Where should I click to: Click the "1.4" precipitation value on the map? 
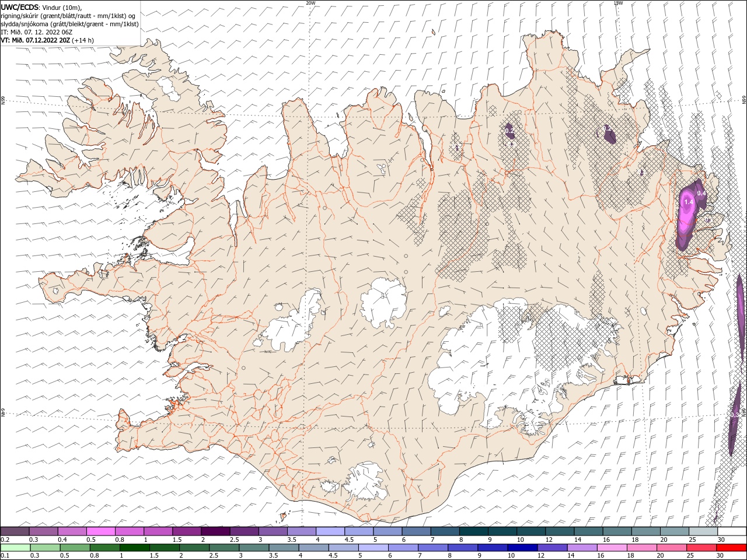[688, 202]
